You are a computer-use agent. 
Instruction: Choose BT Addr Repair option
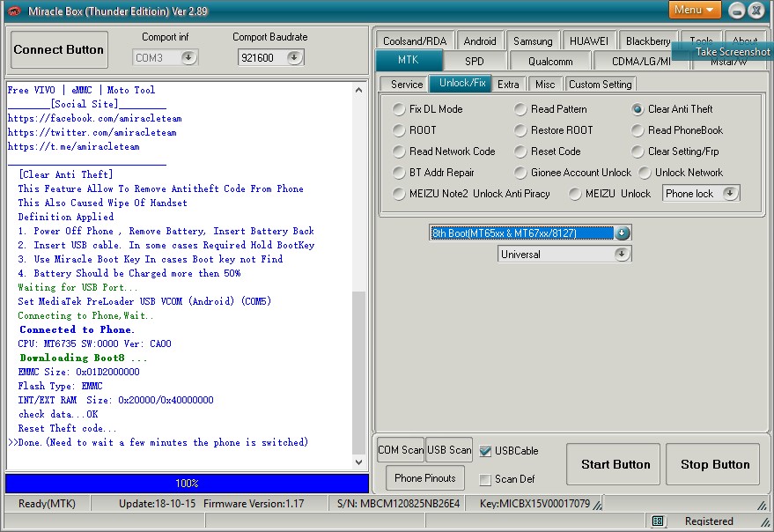398,173
